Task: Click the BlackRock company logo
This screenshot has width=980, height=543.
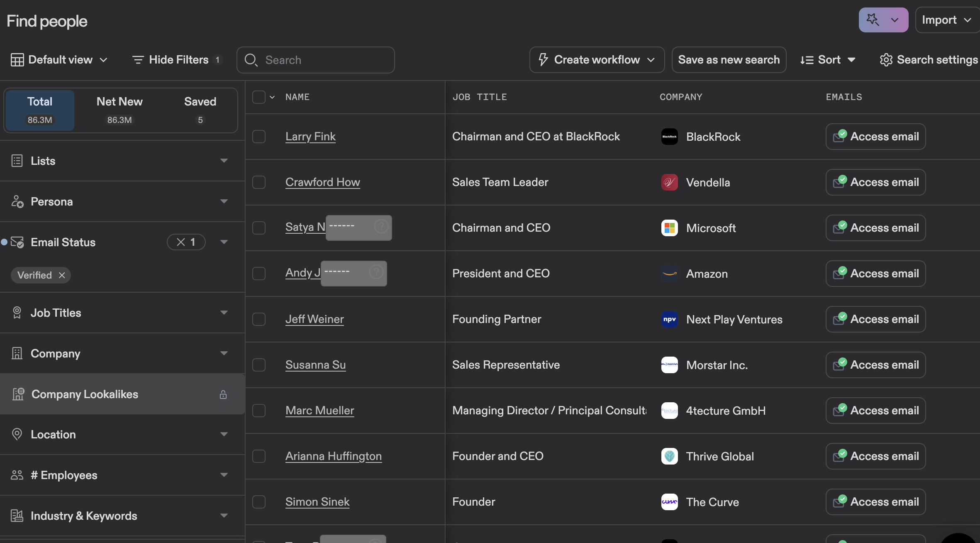Action: tap(669, 137)
